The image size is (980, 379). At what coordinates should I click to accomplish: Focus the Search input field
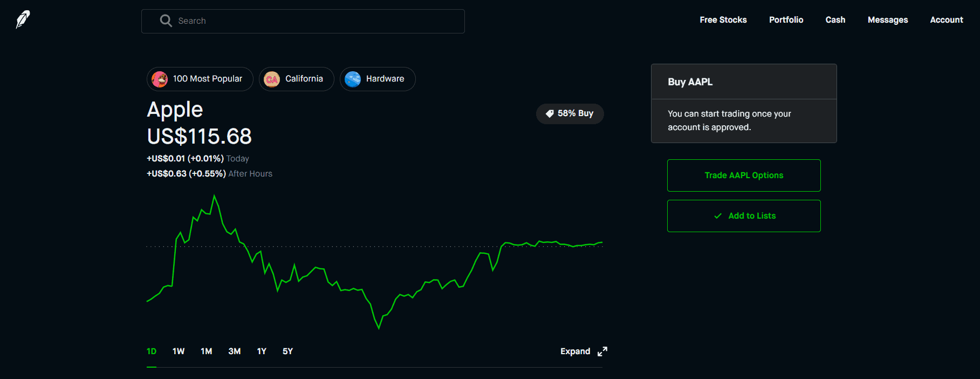[x=303, y=21]
